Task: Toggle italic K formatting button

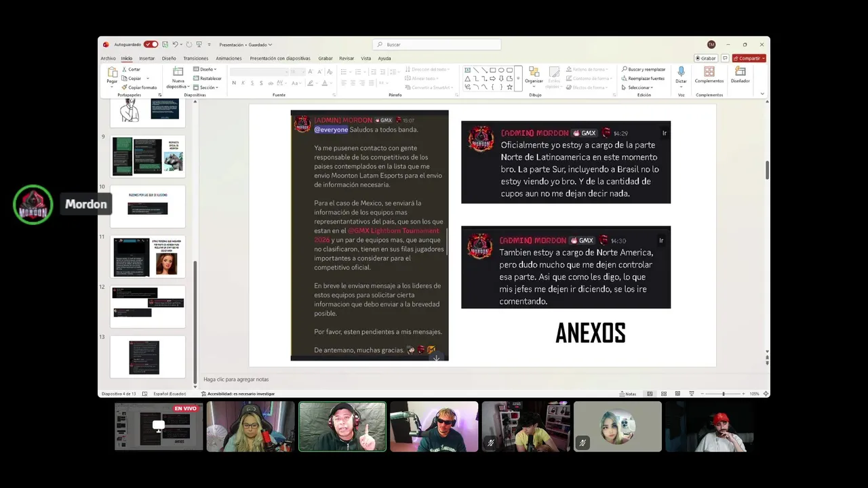Action: (x=243, y=83)
